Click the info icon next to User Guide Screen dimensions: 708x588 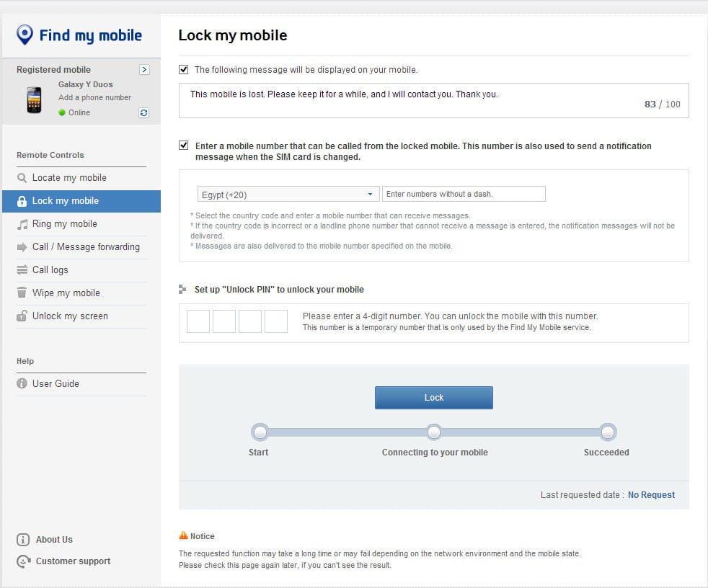click(22, 384)
